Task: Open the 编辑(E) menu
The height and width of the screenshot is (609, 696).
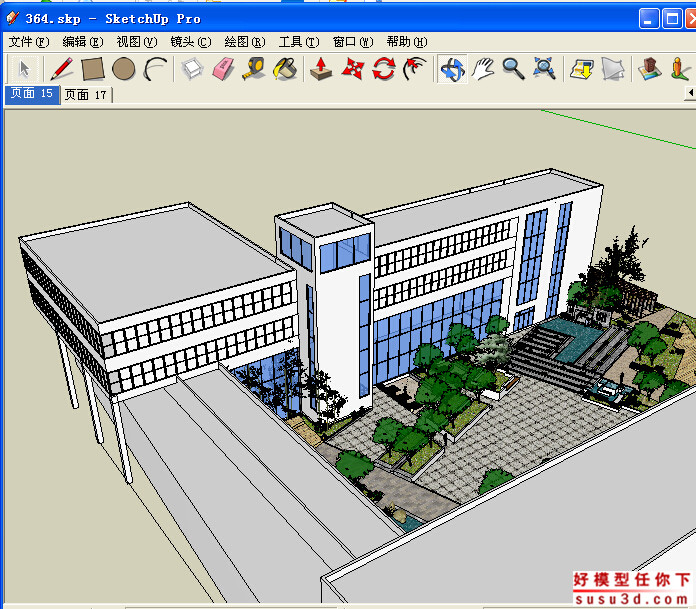Action: point(83,42)
